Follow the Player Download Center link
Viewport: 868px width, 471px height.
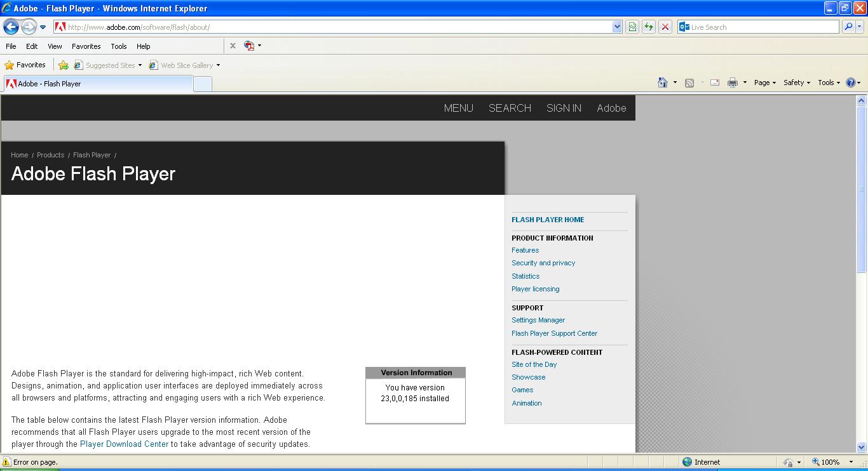(x=125, y=444)
